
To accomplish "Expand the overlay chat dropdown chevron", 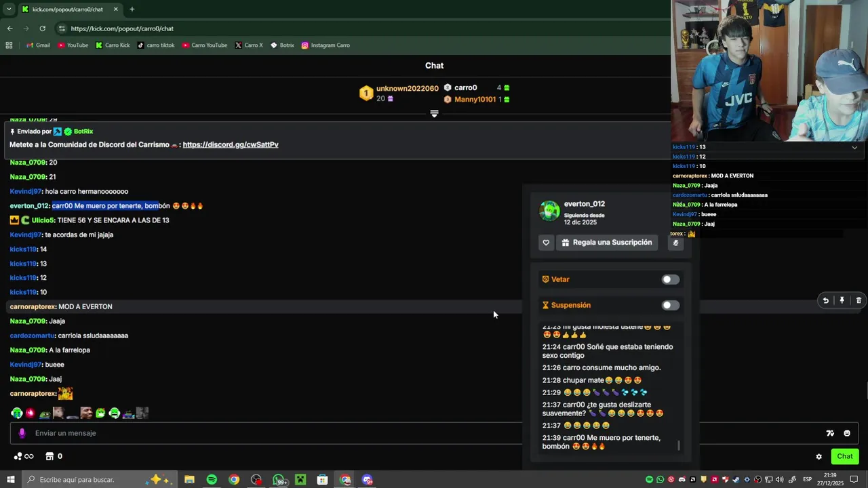I will [x=854, y=147].
